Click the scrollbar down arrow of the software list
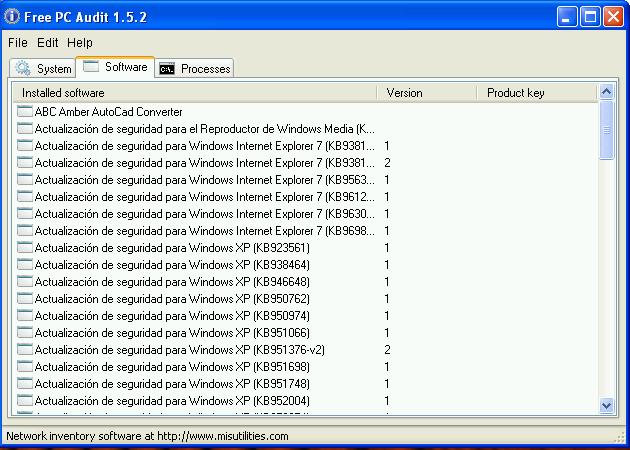 pos(606,405)
